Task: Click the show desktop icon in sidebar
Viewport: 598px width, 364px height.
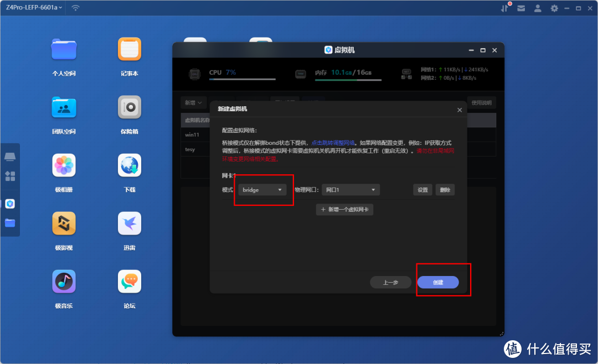Action: 10,157
